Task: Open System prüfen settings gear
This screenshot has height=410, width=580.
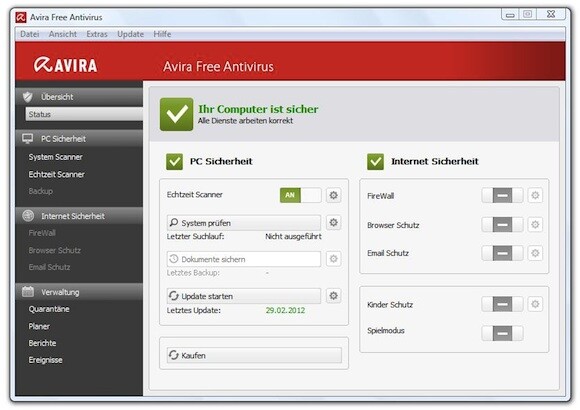Action: coord(333,222)
